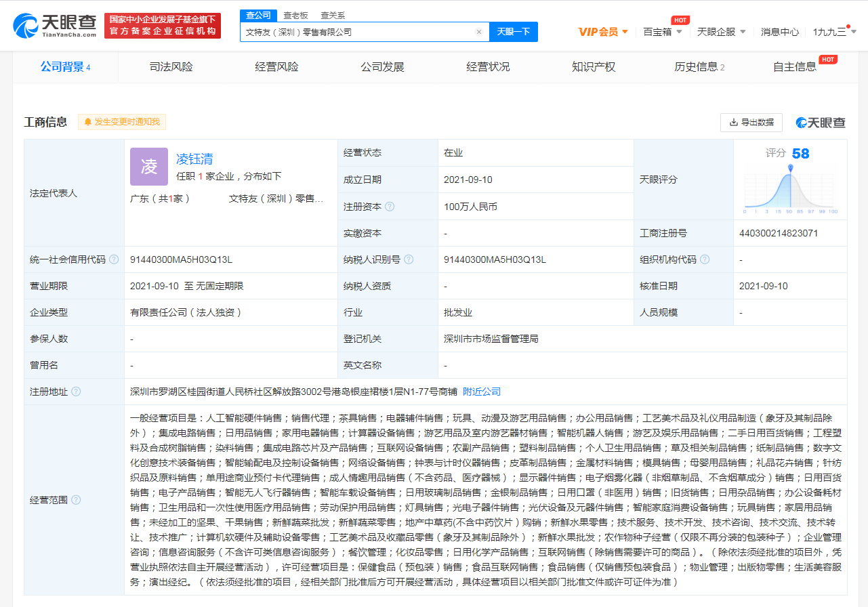Select the 工商信息 section heading

pos(45,122)
